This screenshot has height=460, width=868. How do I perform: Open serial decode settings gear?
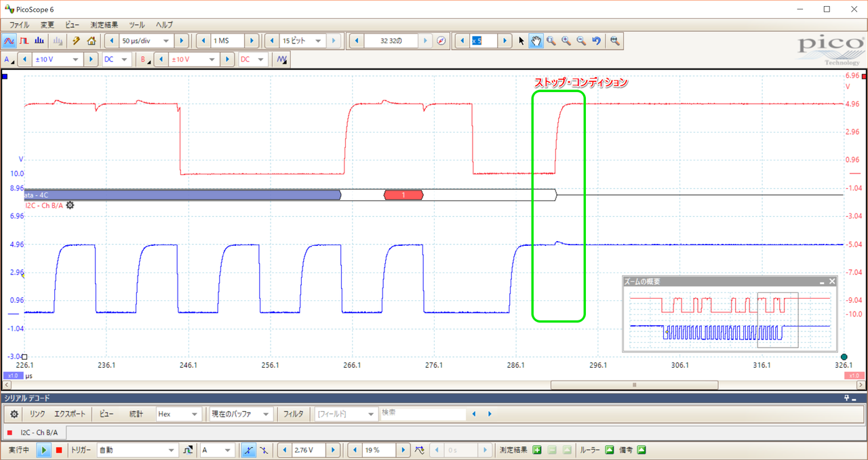pyautogui.click(x=14, y=414)
